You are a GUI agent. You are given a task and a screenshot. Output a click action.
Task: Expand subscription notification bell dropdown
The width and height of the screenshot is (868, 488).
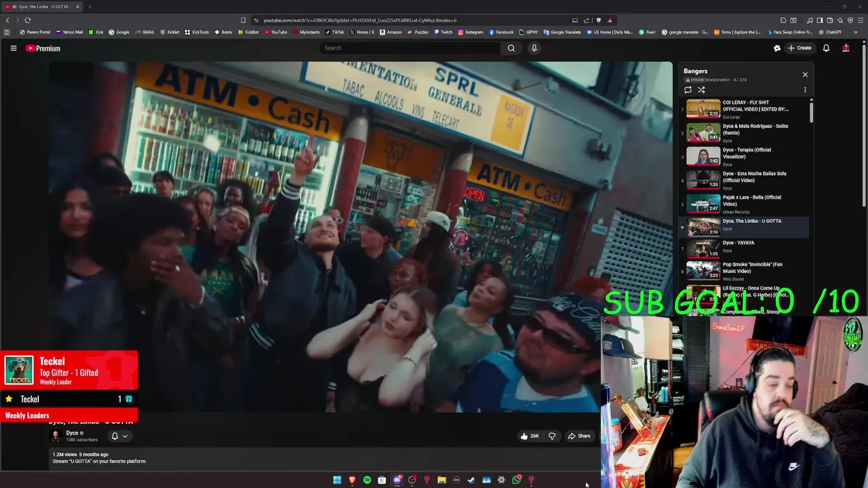coord(119,436)
